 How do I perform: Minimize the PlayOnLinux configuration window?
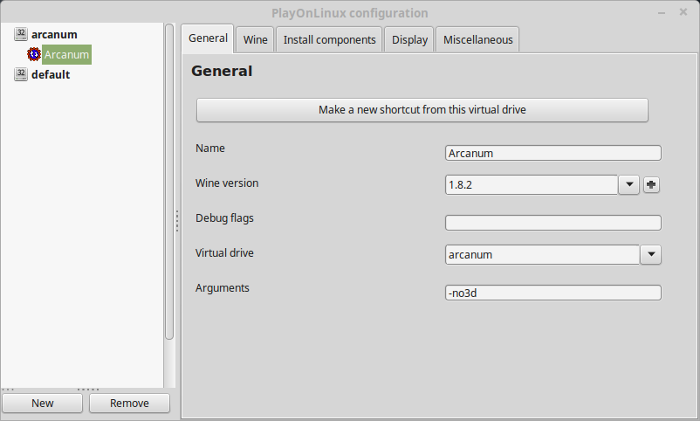pyautogui.click(x=662, y=13)
